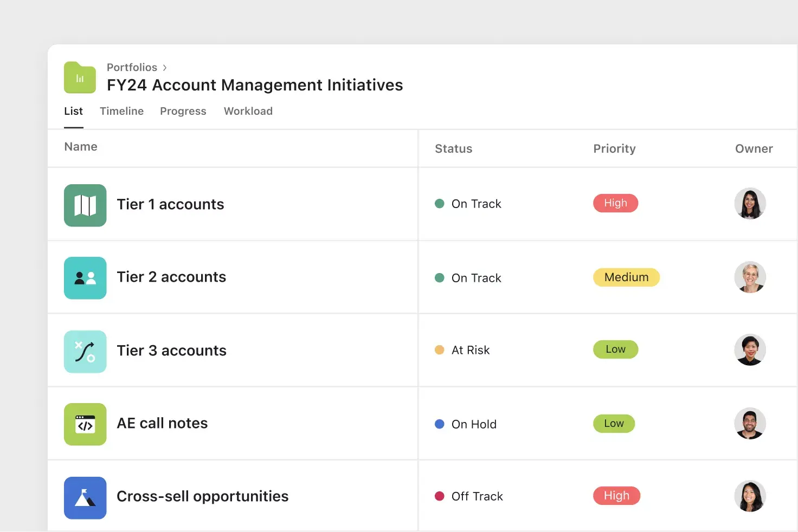The image size is (798, 532).
Task: Switch to the Timeline tab
Action: click(121, 111)
